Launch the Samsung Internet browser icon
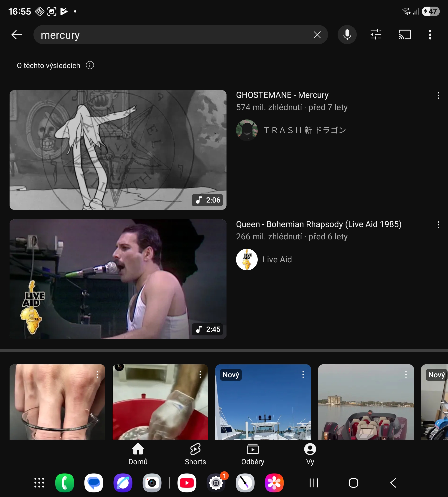Image resolution: width=448 pixels, height=497 pixels. [123, 483]
